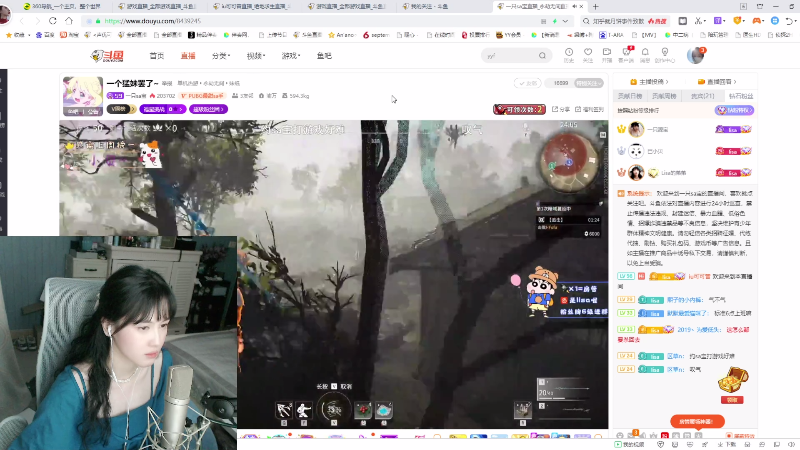Expand the arrow beside the dark V pill
The width and height of the screenshot is (800, 450).
click(x=131, y=109)
